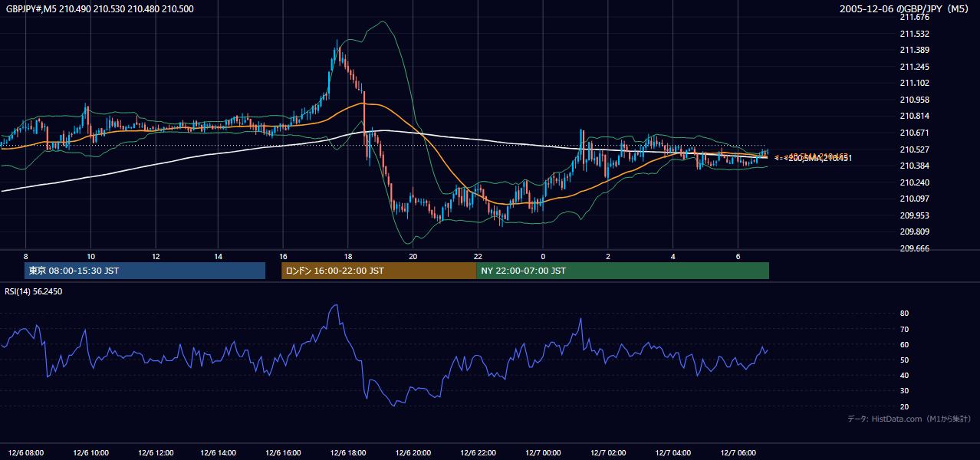Select the NY 22:00-07:00 JST session bar

point(623,271)
